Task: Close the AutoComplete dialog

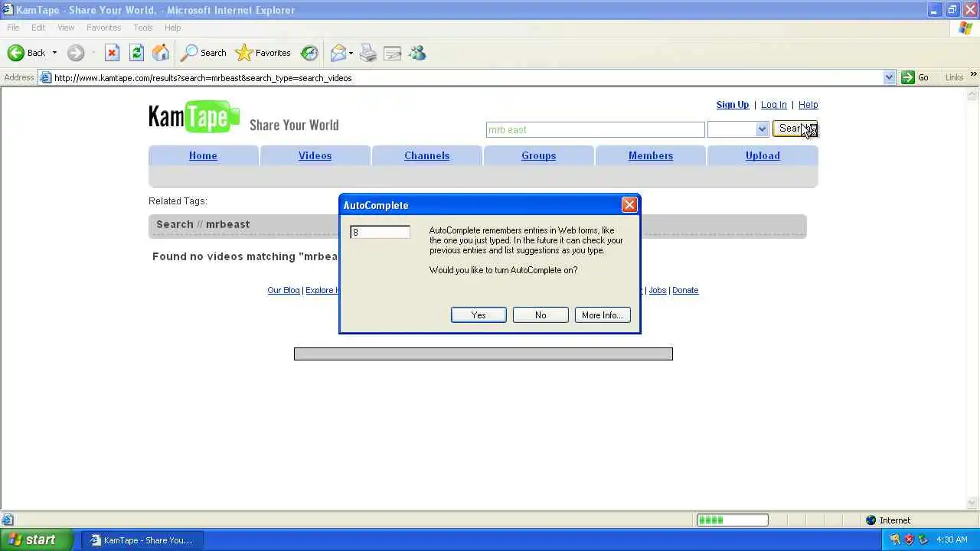Action: pos(629,205)
